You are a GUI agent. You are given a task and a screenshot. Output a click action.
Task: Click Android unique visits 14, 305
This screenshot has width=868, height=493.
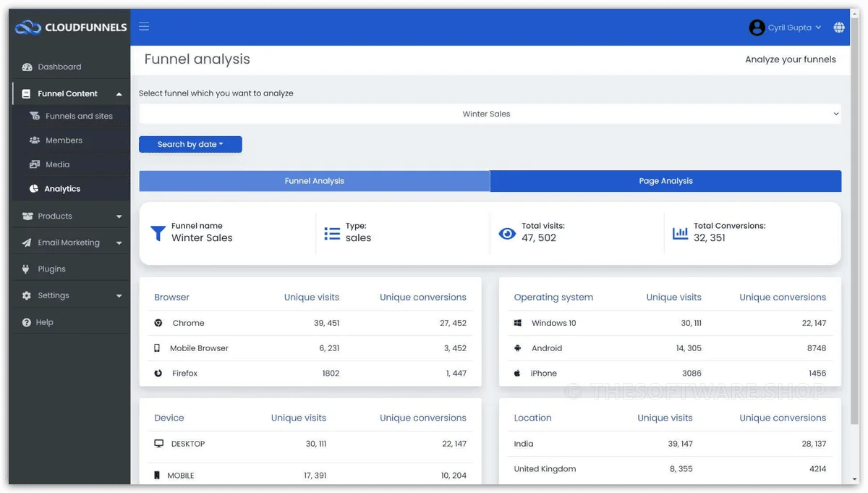pos(689,348)
